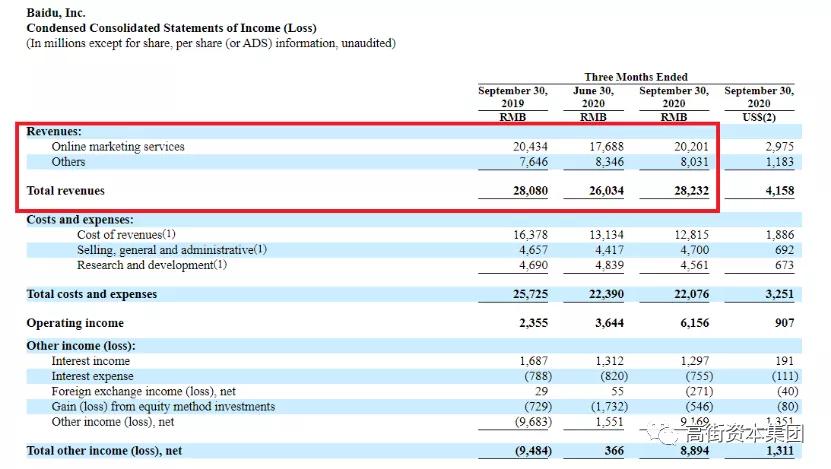Click the 'Baidu, Inc.' title text
This screenshot has height=469, width=831.
pyautogui.click(x=56, y=13)
